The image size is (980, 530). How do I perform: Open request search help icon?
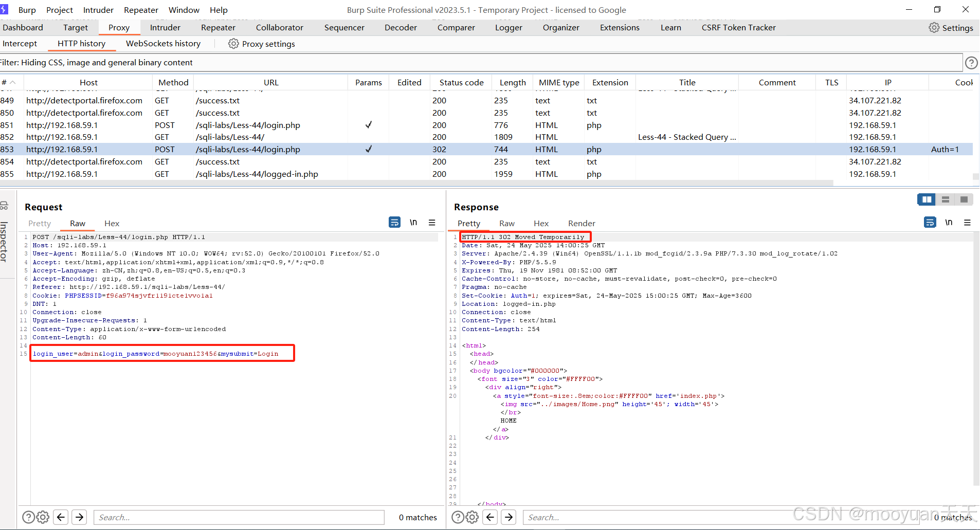point(29,517)
